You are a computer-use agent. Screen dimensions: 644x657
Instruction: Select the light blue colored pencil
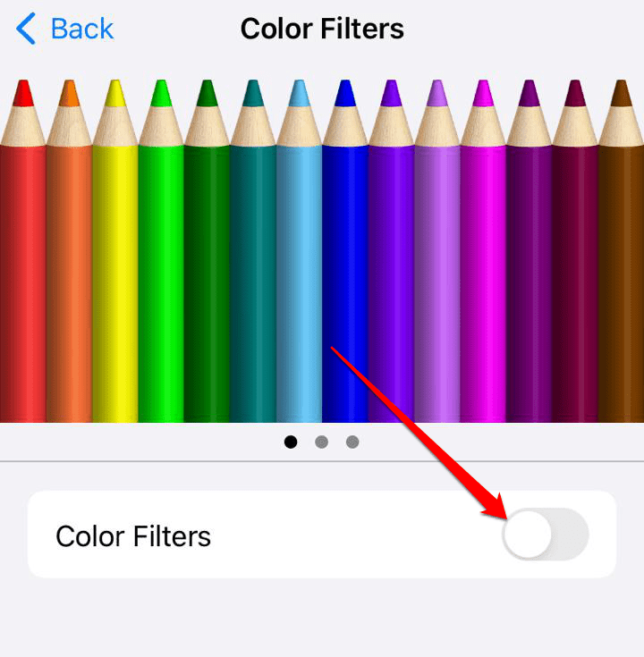299,250
